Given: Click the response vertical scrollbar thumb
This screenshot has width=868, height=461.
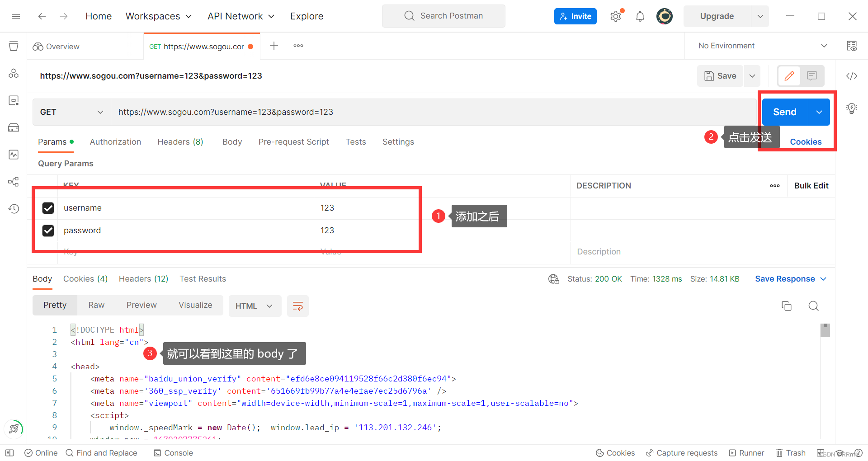Looking at the screenshot, I should (825, 330).
